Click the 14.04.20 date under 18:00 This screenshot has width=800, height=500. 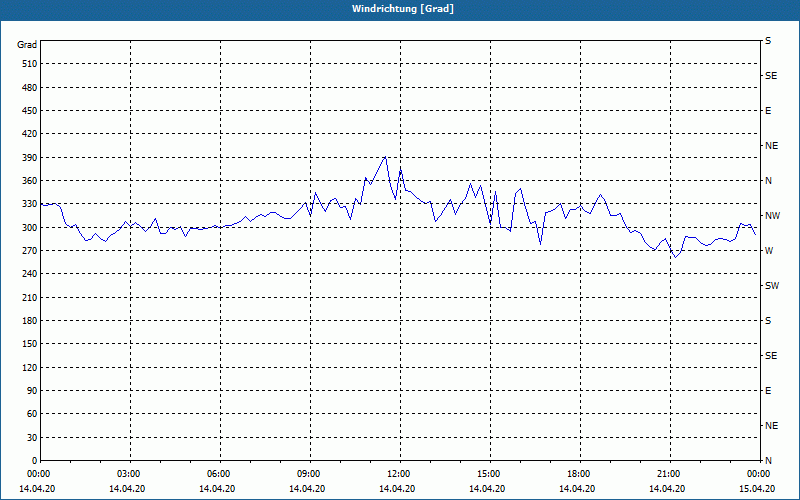click(577, 489)
